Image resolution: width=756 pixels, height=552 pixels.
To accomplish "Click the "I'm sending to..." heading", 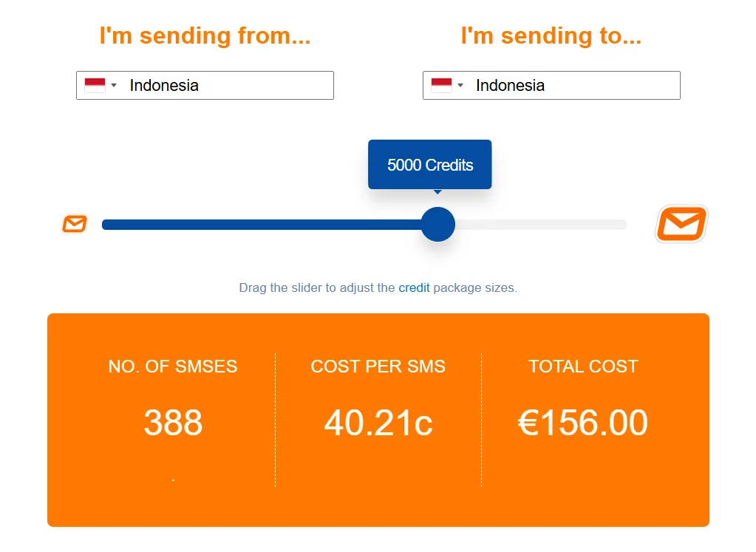I will click(551, 35).
